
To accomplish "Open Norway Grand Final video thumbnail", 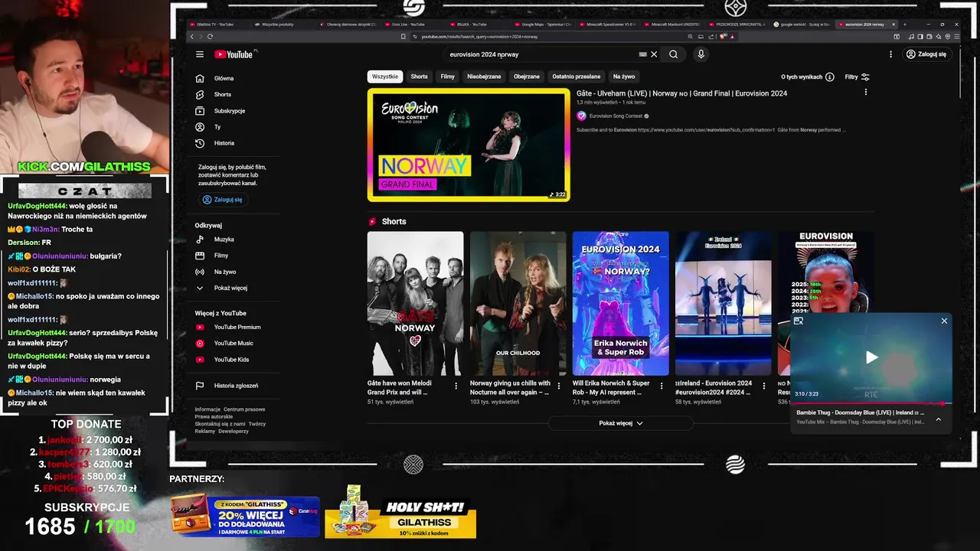I will pyautogui.click(x=469, y=145).
